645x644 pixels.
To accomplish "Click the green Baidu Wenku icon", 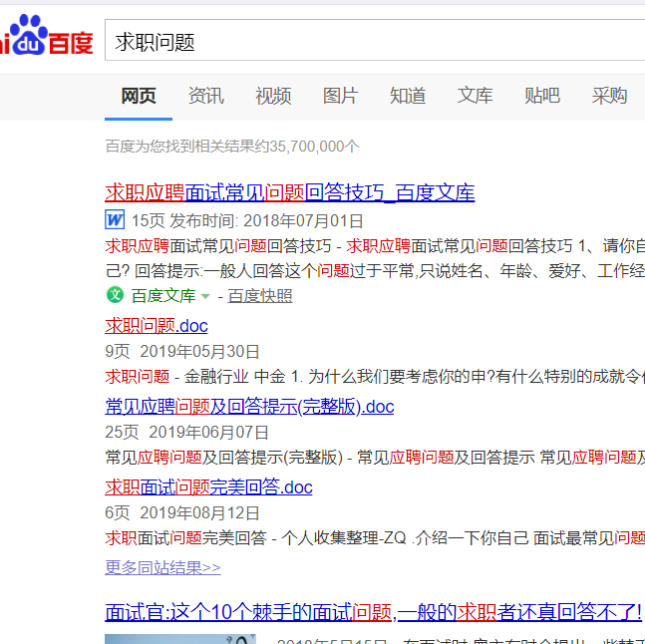I will 115,295.
